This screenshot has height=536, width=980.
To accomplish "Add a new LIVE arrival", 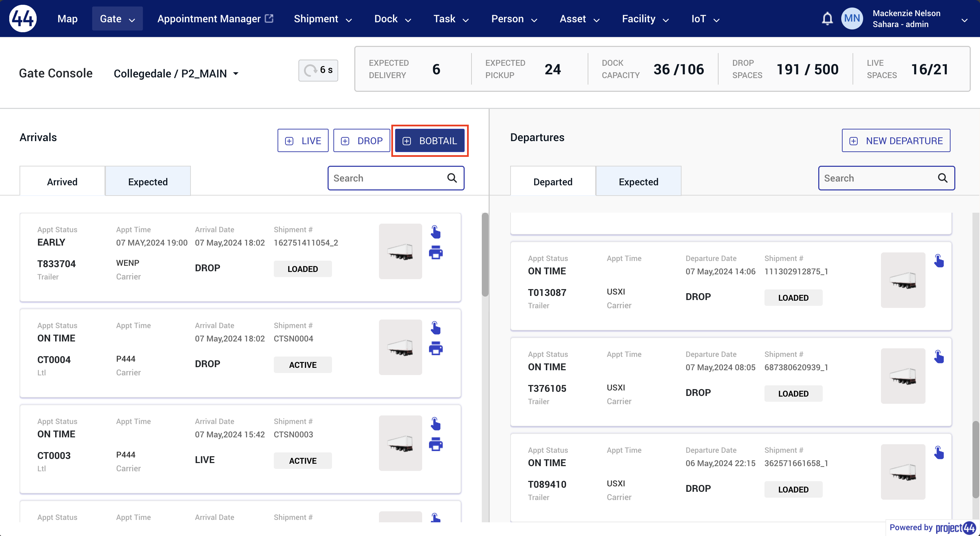I will (303, 141).
